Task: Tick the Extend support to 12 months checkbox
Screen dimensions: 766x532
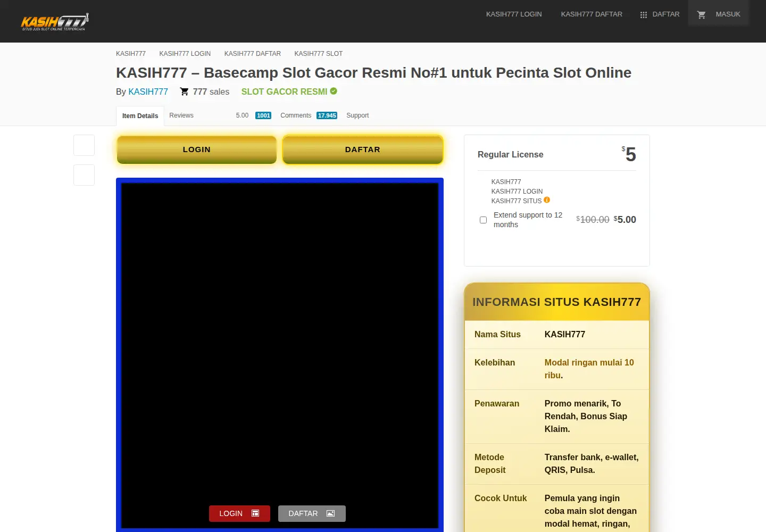Action: click(x=483, y=220)
